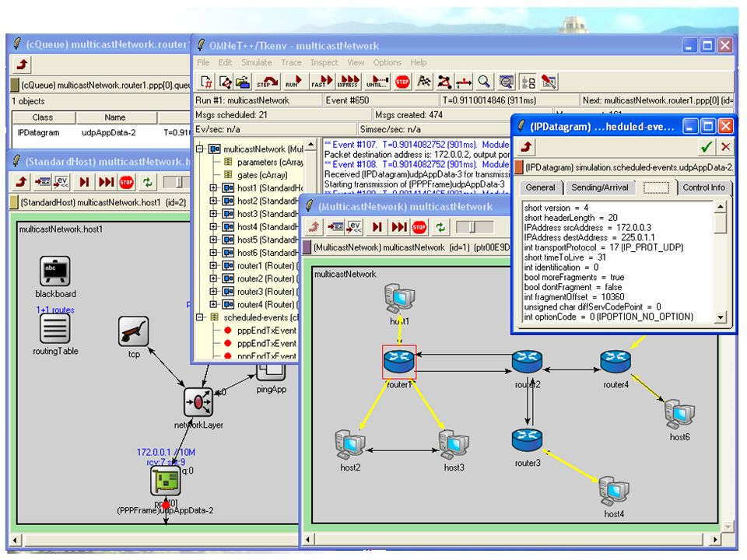Click the green checkmark apply in IPDatagram window
Viewport: 747px width, 560px height.
click(706, 147)
